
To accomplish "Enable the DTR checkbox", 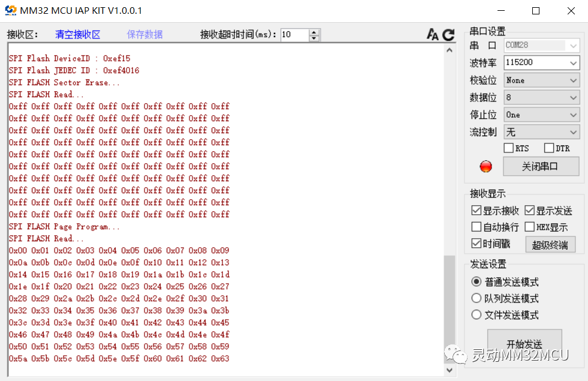I will [548, 148].
